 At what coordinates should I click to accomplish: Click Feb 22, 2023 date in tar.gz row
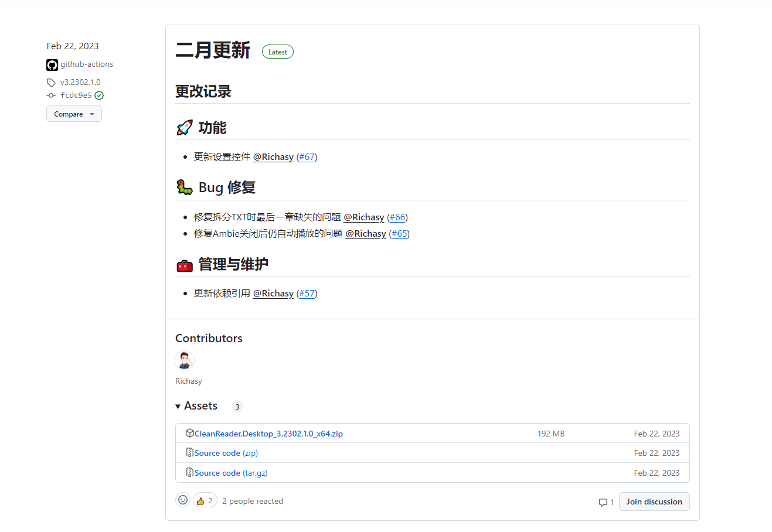(x=657, y=473)
